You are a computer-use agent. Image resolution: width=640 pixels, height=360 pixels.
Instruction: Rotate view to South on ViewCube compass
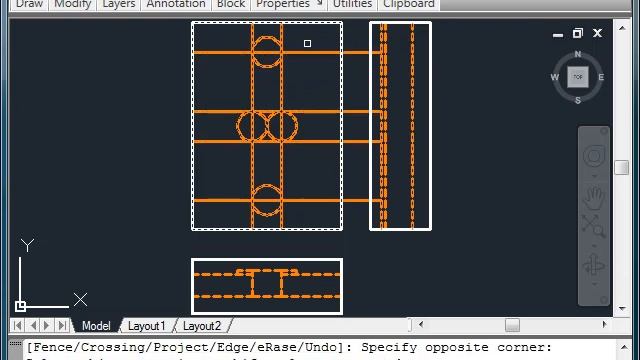click(578, 100)
